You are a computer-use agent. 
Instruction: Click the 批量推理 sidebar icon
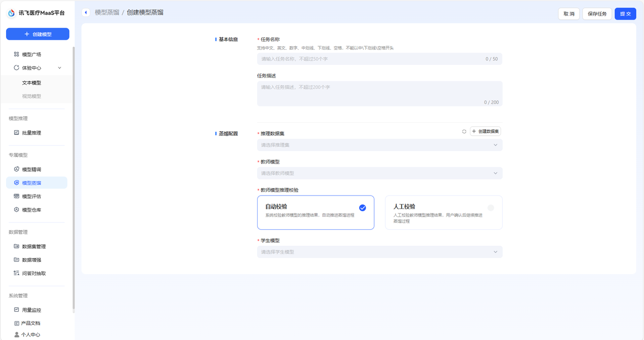17,133
